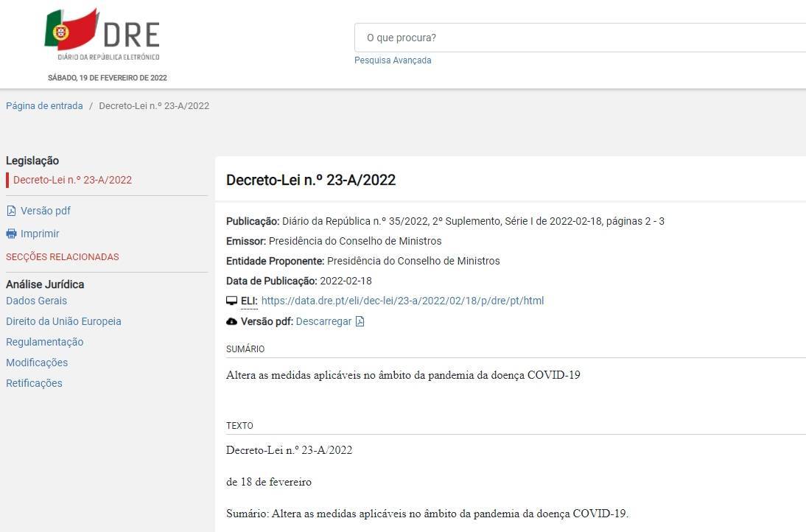Click the printer icon beside Imprimir

tap(11, 234)
